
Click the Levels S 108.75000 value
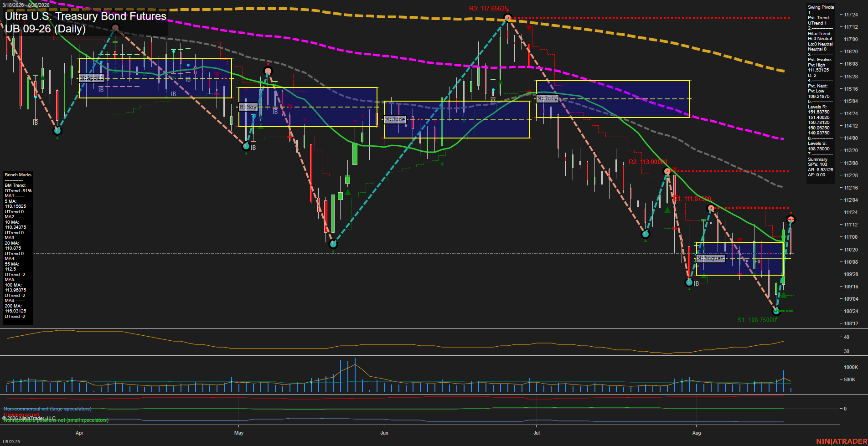tap(819, 149)
